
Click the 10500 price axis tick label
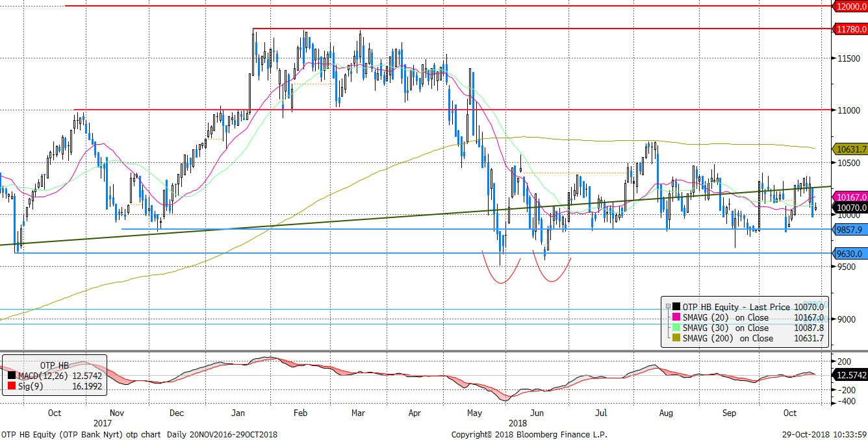coord(848,163)
